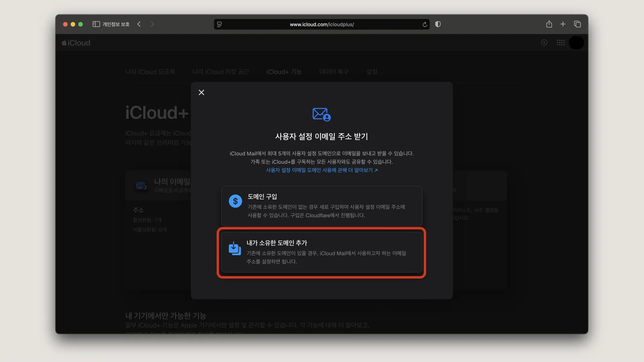644x362 pixels.
Task: Click the iCloud logo in the header
Action: pos(76,43)
